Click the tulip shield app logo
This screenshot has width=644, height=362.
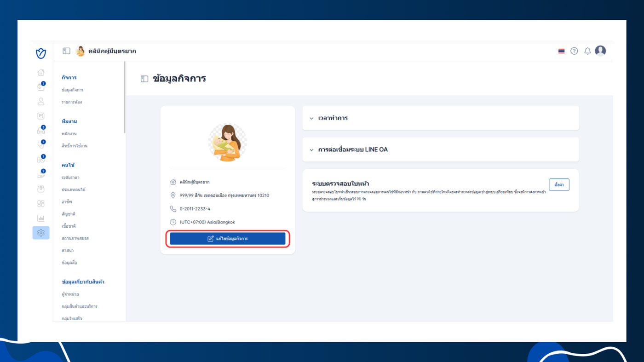coord(41,53)
